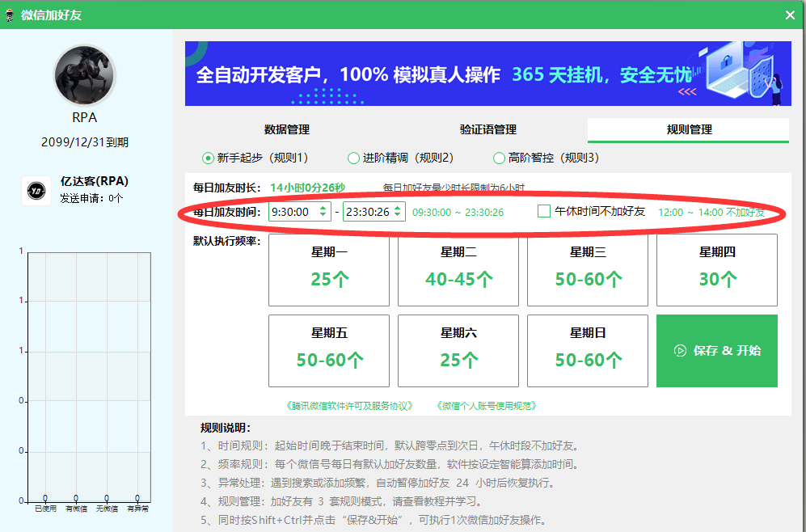Open the 星期日 frequency card
806x532 pixels.
(x=588, y=351)
